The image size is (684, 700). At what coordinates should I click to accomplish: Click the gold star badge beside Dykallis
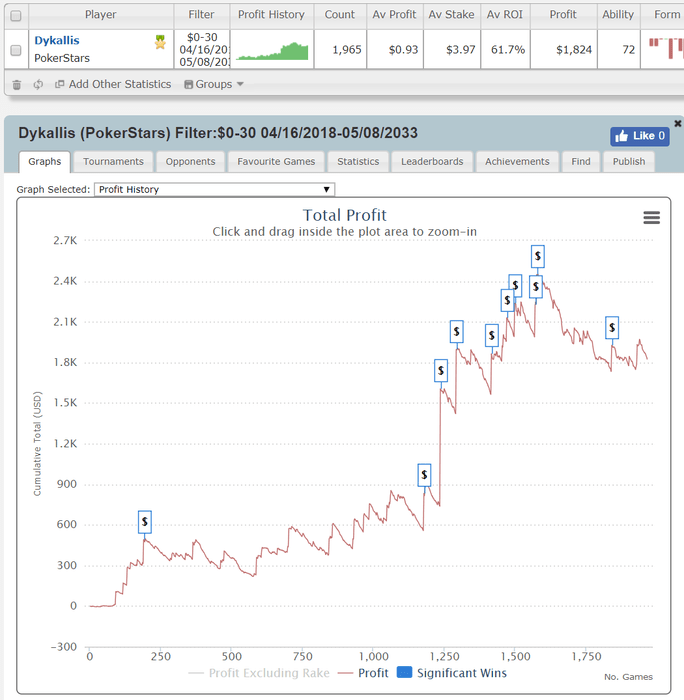160,42
